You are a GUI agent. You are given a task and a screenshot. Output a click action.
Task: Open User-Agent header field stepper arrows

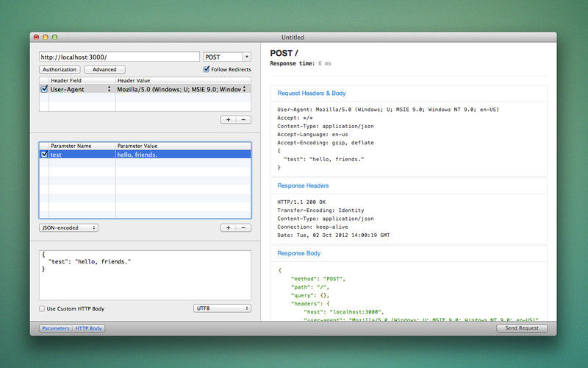click(x=109, y=89)
